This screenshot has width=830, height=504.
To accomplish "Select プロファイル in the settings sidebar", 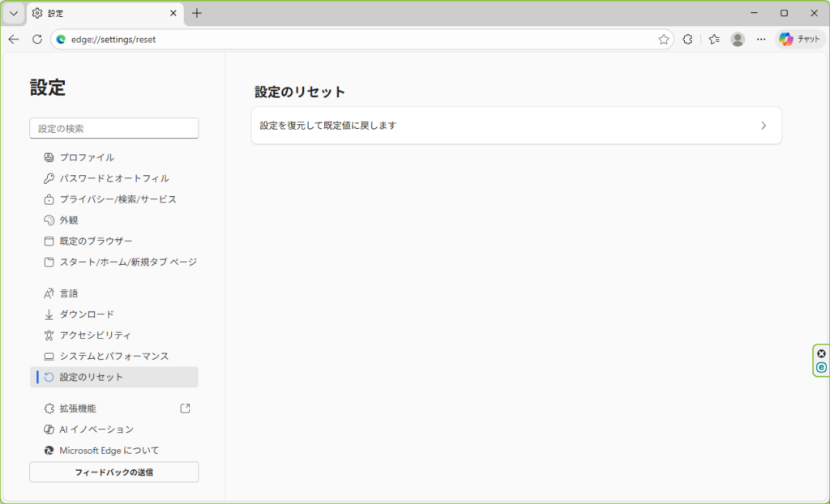I will tap(89, 157).
